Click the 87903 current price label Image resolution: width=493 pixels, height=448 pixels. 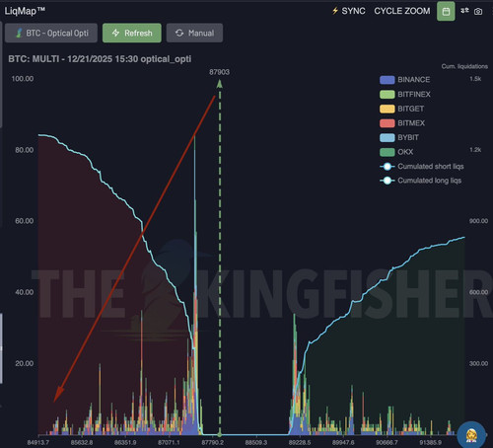(x=219, y=72)
